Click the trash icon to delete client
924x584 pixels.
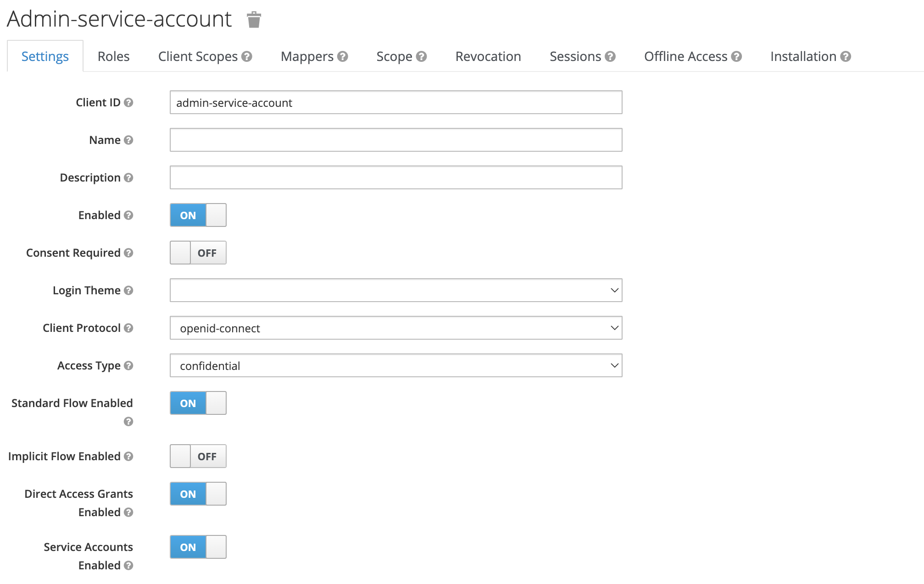(254, 20)
